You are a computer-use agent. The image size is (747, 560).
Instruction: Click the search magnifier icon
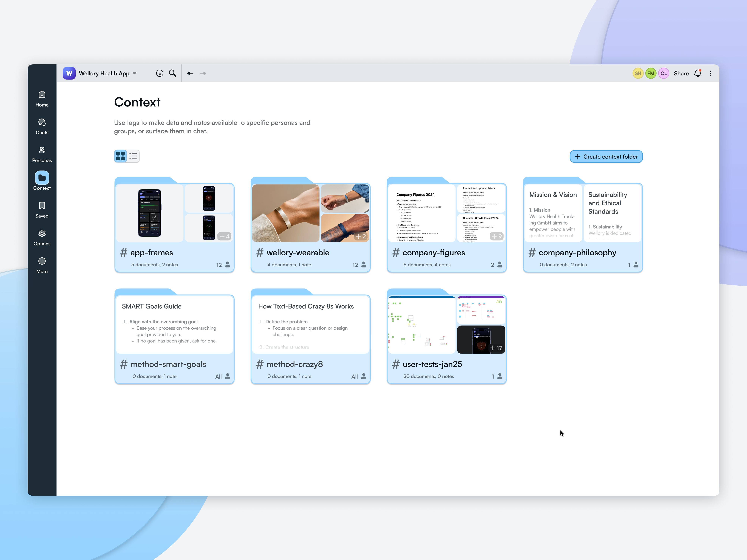tap(172, 73)
